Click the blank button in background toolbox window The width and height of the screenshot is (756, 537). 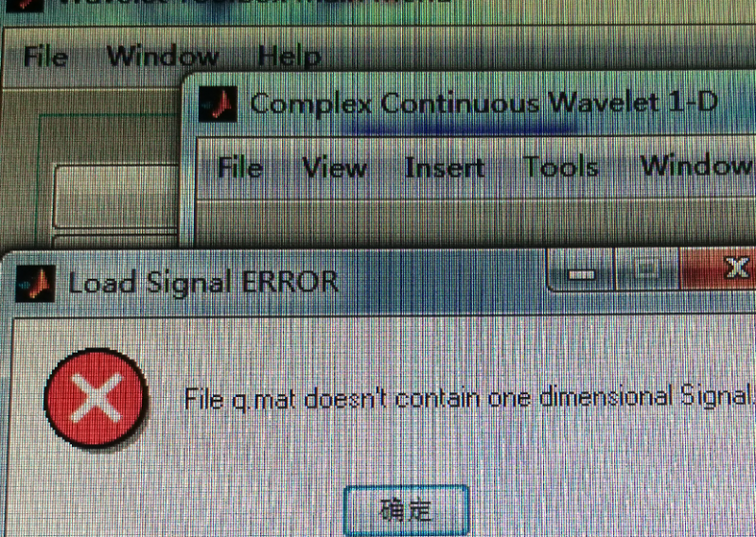115,197
